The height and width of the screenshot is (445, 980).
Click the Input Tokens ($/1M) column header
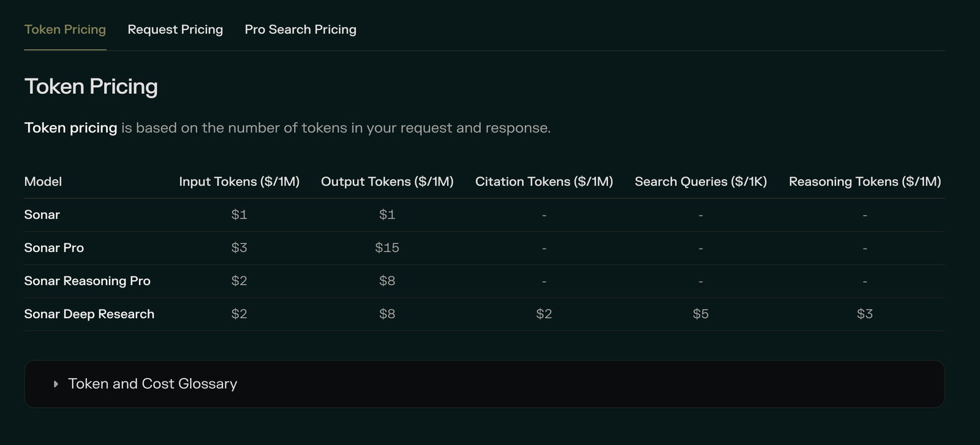[239, 181]
